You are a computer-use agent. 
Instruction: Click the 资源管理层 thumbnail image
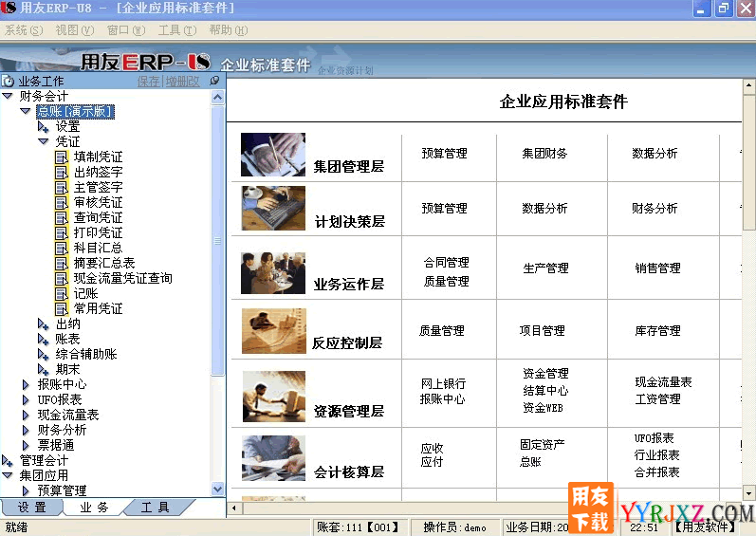tap(274, 397)
